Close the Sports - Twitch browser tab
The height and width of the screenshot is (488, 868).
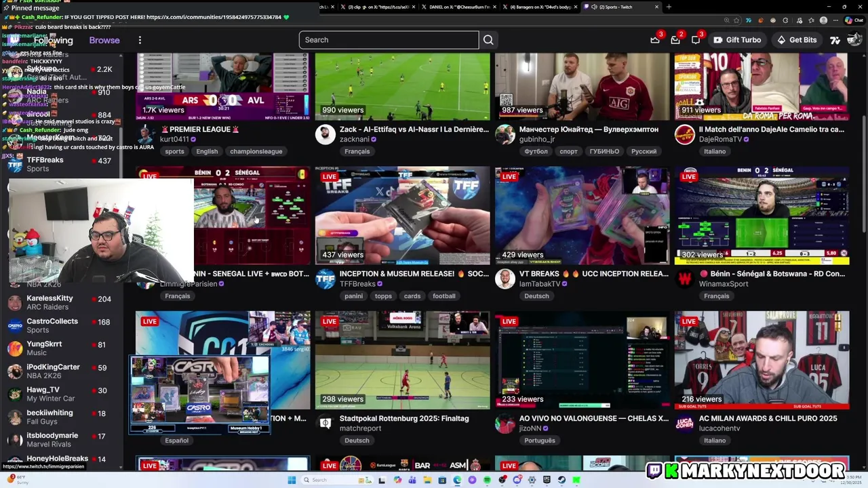pyautogui.click(x=656, y=7)
